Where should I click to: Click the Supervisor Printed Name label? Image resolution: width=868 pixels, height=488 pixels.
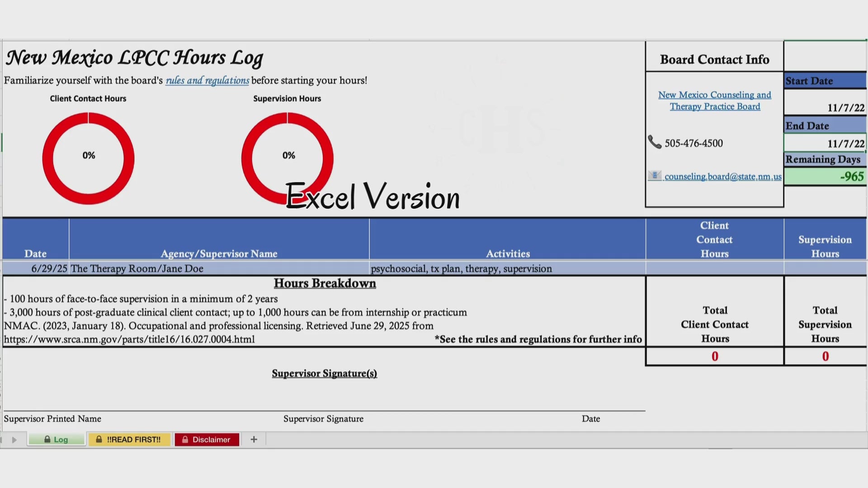tap(52, 419)
